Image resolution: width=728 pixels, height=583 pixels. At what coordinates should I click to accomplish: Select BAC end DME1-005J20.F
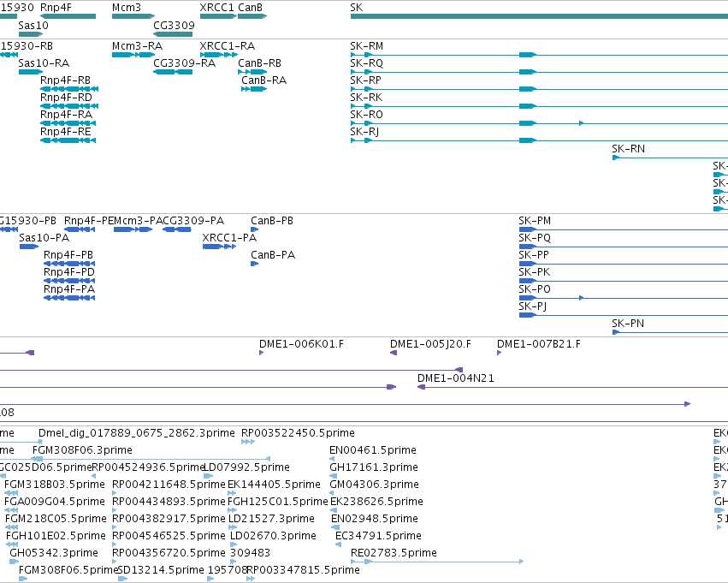pyautogui.click(x=394, y=353)
